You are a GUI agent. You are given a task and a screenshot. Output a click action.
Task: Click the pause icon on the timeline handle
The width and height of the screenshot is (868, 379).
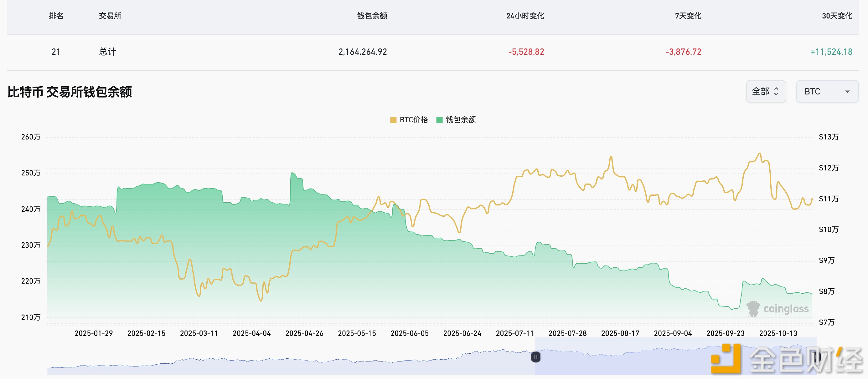(x=535, y=357)
